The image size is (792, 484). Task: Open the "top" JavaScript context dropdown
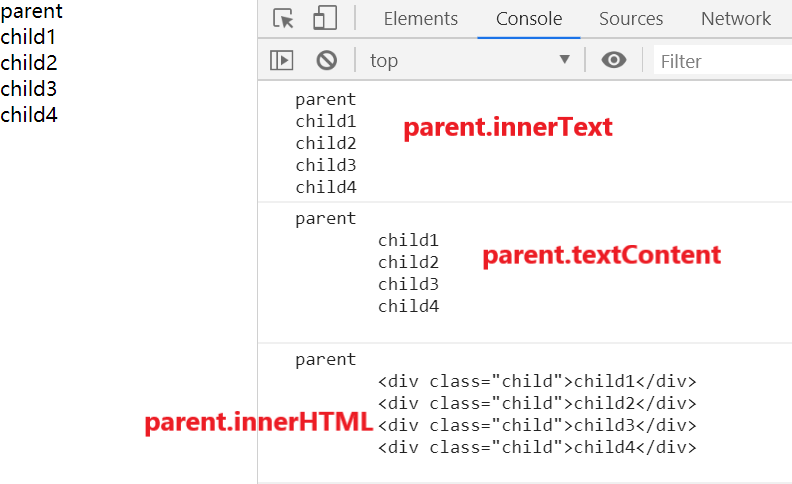pyautogui.click(x=470, y=61)
